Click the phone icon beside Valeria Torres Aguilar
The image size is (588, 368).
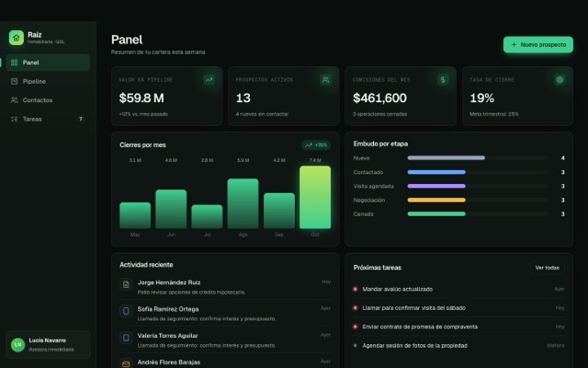point(126,338)
